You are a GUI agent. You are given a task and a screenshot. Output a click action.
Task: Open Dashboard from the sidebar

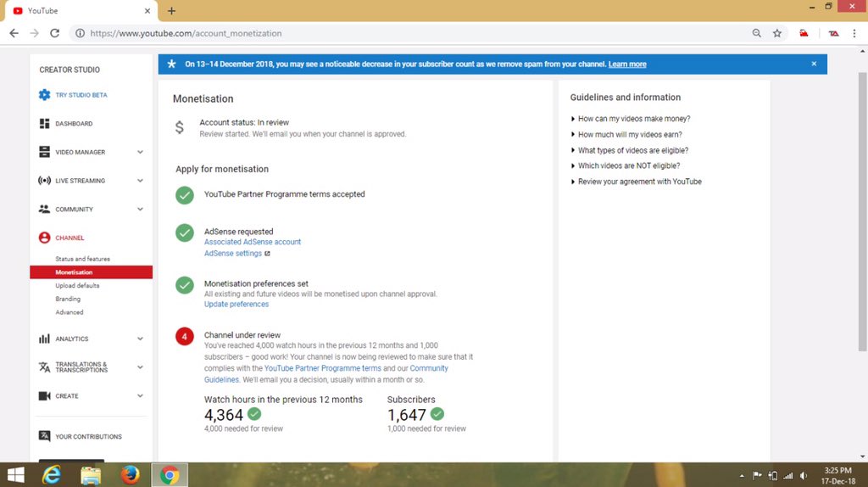point(74,124)
